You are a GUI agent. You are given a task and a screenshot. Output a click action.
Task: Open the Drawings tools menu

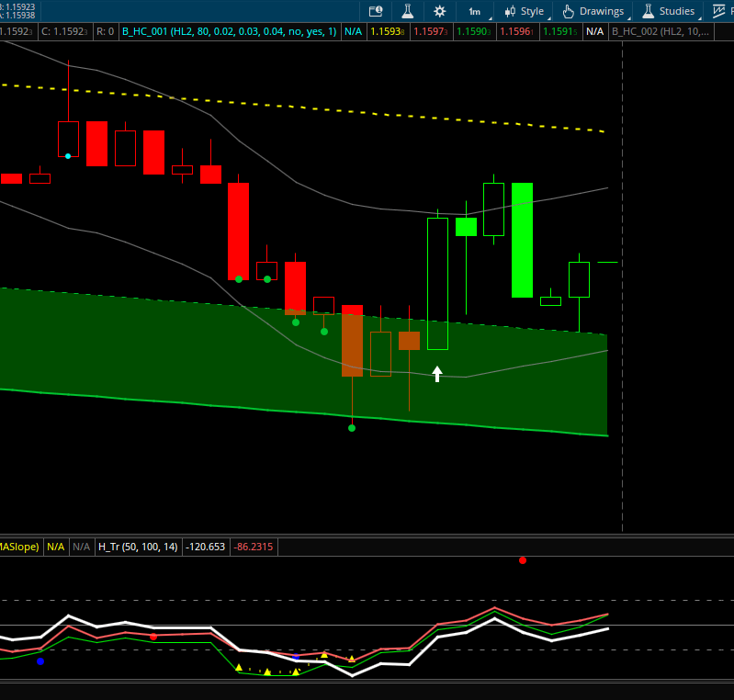(594, 11)
